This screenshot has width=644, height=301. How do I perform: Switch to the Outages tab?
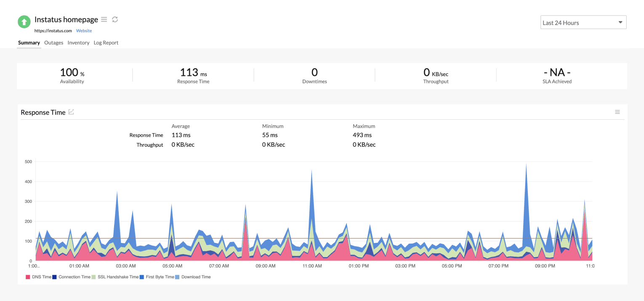(53, 43)
